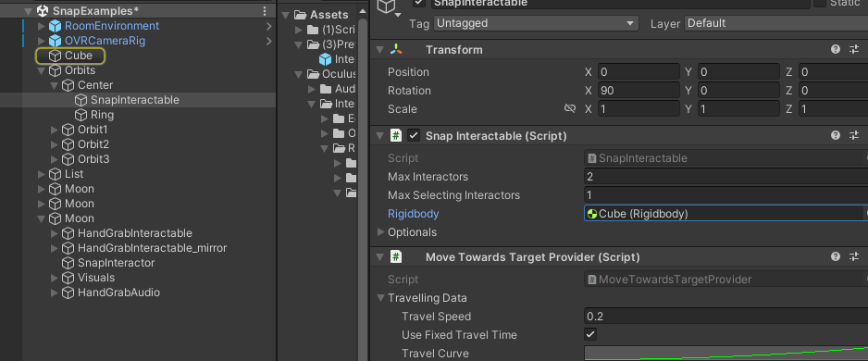This screenshot has height=361, width=868.
Task: Collapse the SnapExamples scene foldout
Action: 29,11
